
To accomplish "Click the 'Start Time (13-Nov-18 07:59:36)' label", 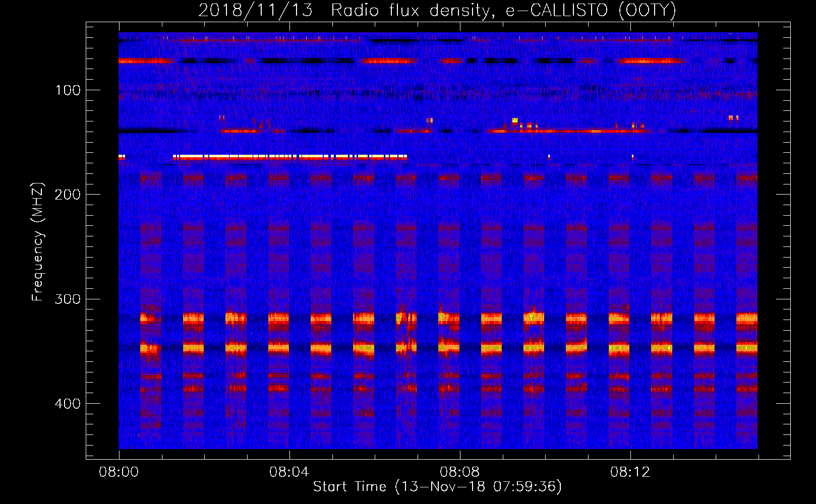I will (x=437, y=487).
